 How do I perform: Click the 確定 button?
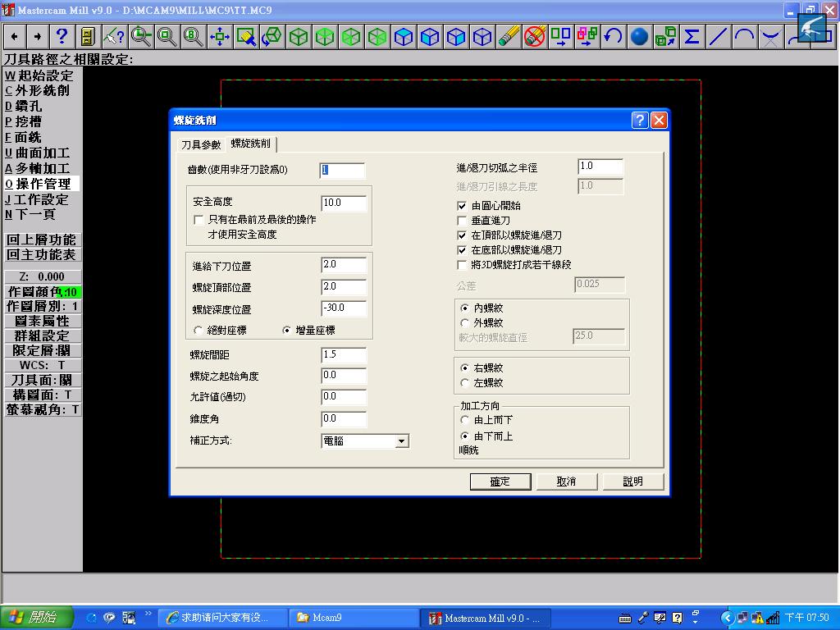tap(500, 482)
